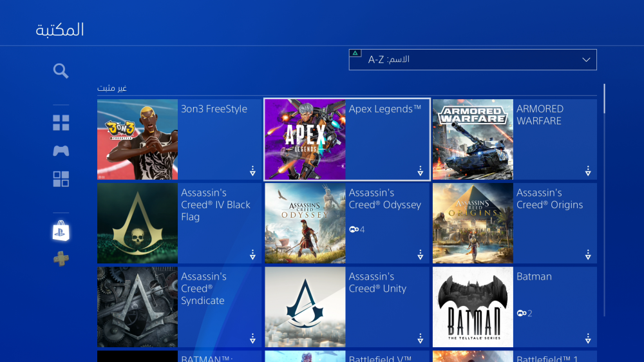Screen dimensions: 644x362
Task: Click the المكتبة page heading
Action: point(60,30)
